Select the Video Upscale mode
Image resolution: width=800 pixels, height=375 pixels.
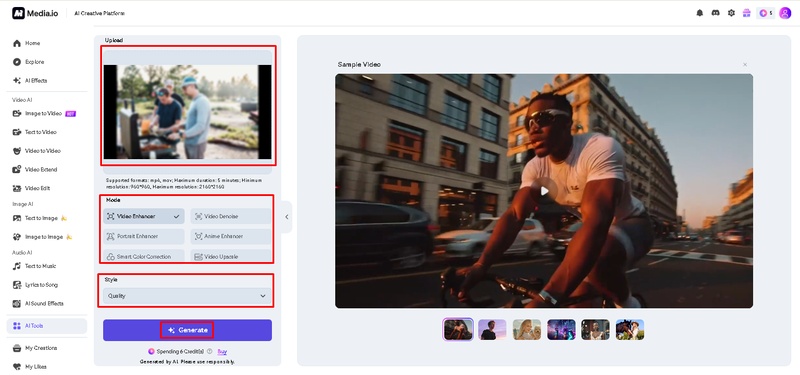231,256
